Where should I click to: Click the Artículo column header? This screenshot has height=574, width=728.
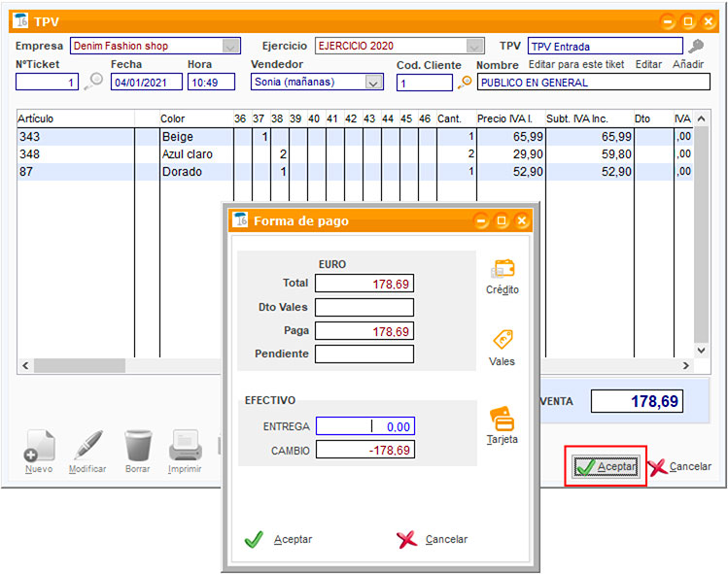(x=76, y=118)
